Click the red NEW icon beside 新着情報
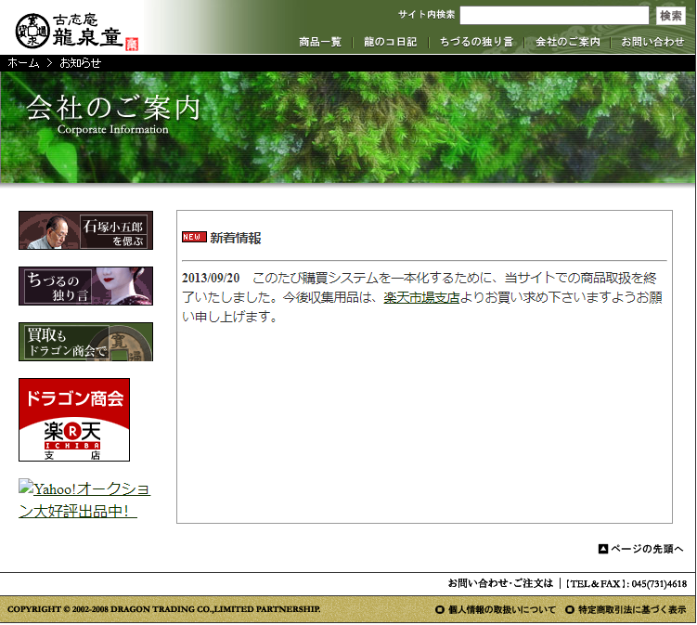Screen dimensions: 697x625 point(194,237)
